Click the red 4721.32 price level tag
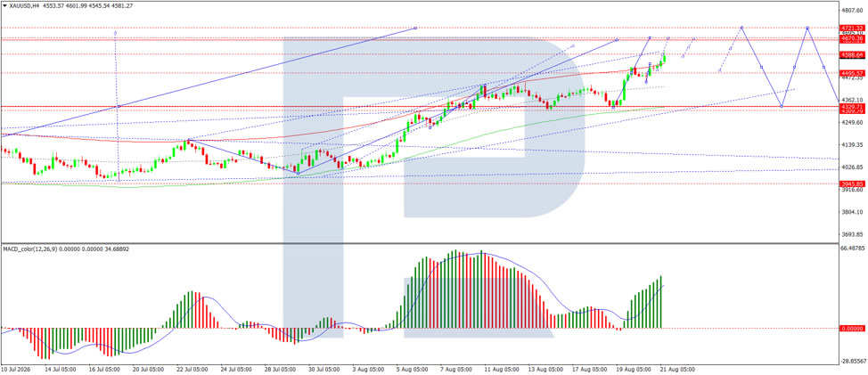The image size is (868, 375). (852, 28)
